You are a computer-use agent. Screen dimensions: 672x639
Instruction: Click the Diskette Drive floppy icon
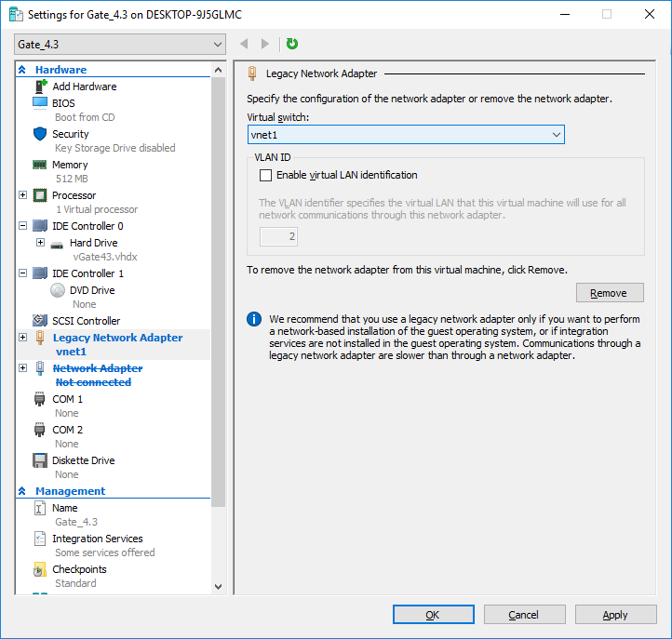[x=40, y=460]
